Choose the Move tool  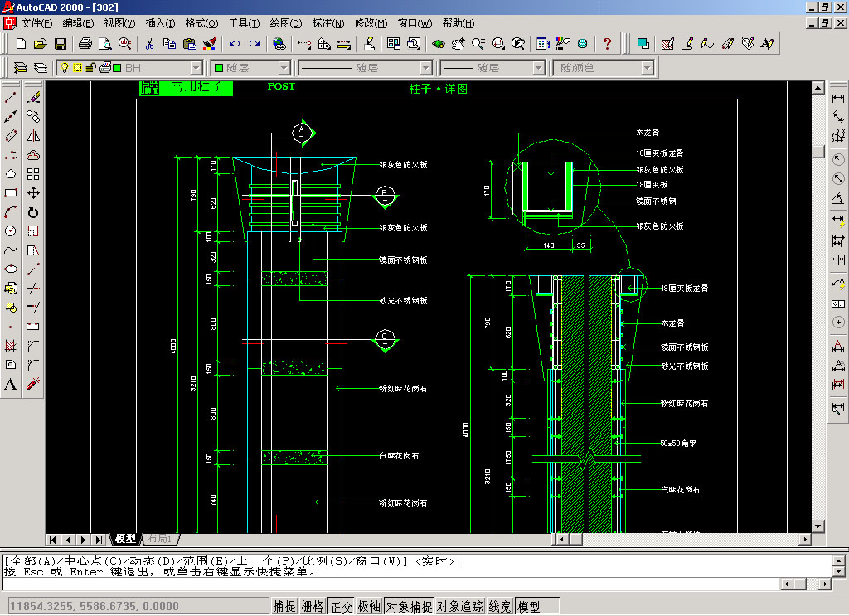(x=33, y=192)
